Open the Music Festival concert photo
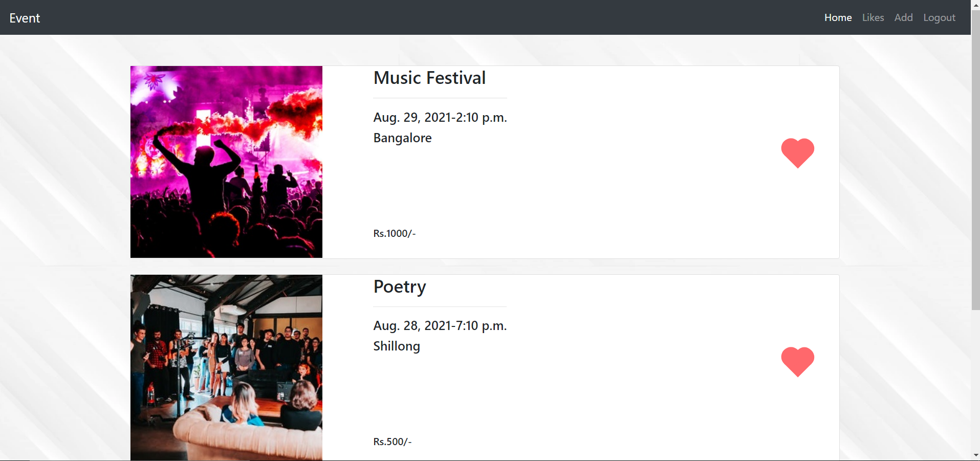The width and height of the screenshot is (980, 461). click(226, 162)
